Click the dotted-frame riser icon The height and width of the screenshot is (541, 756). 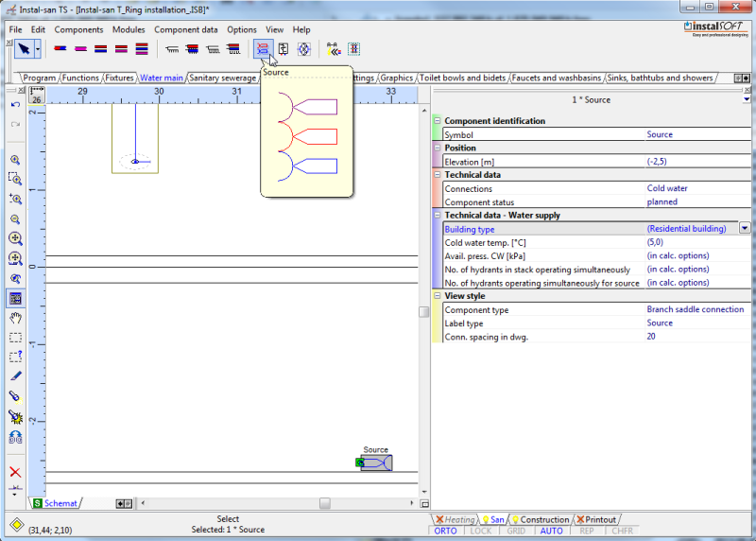pos(353,49)
